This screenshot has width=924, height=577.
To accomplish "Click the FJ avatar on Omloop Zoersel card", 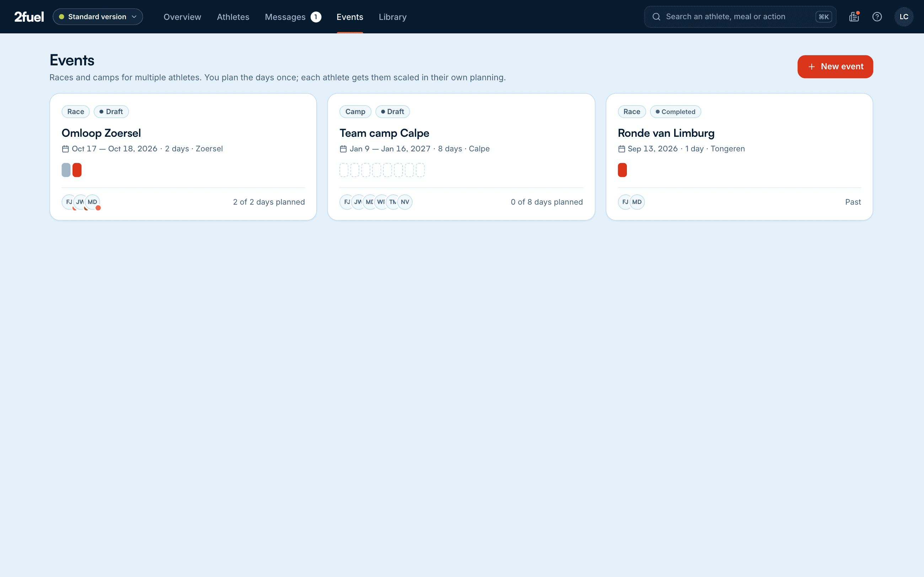I will (x=69, y=202).
